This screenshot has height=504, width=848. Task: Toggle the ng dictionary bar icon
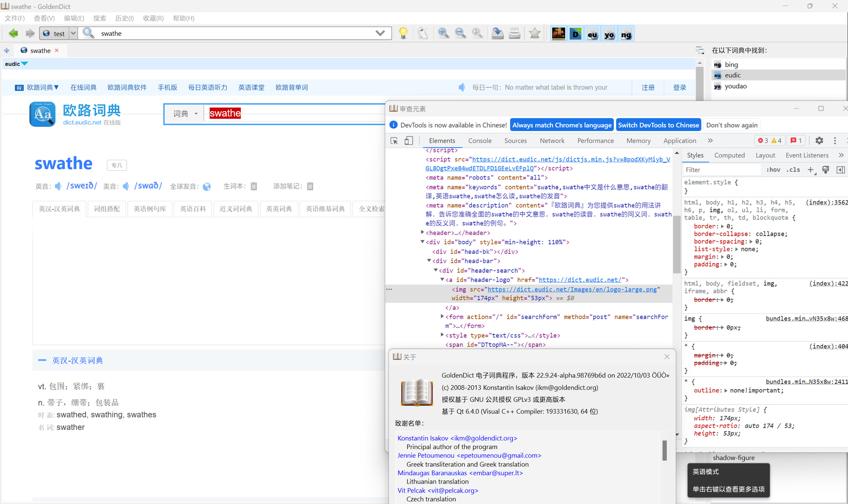click(626, 34)
